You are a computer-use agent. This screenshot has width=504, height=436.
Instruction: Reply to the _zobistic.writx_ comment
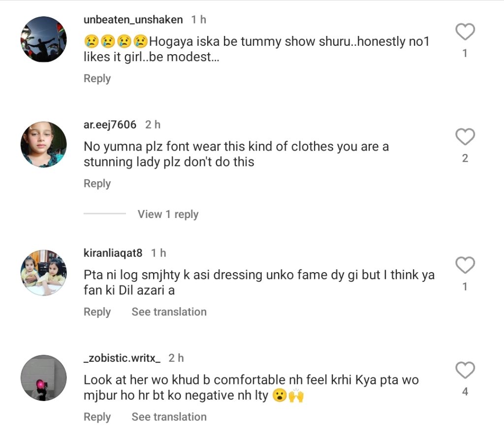point(97,417)
